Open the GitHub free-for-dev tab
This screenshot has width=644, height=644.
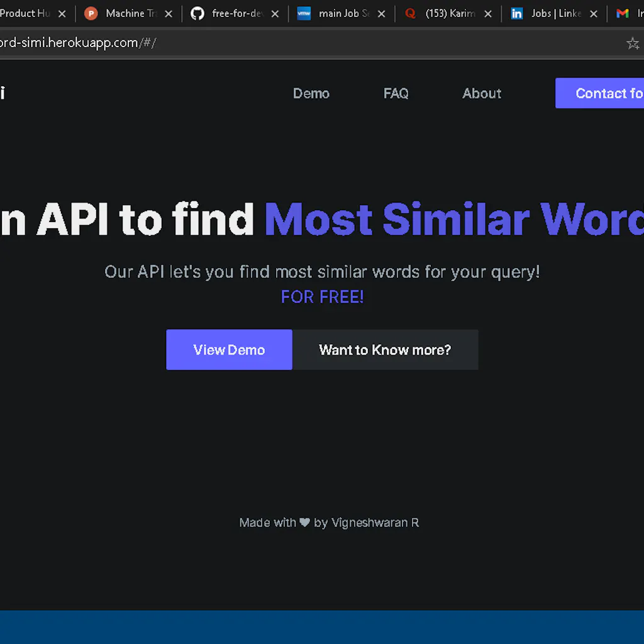click(x=236, y=13)
